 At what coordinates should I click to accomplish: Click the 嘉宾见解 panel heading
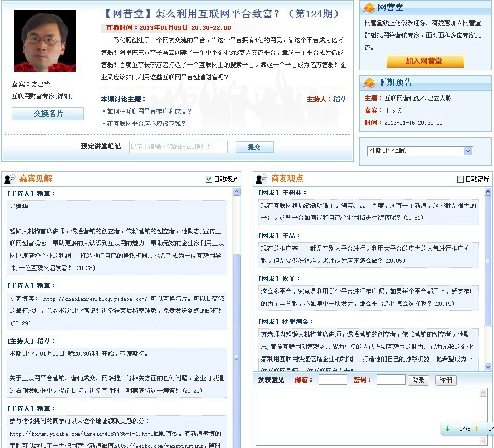click(x=36, y=178)
